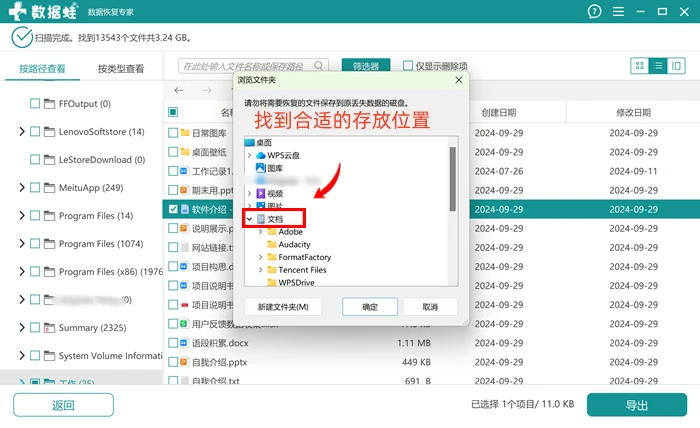
Task: Click the folder dialog vertical scrollbar
Action: tap(453, 179)
